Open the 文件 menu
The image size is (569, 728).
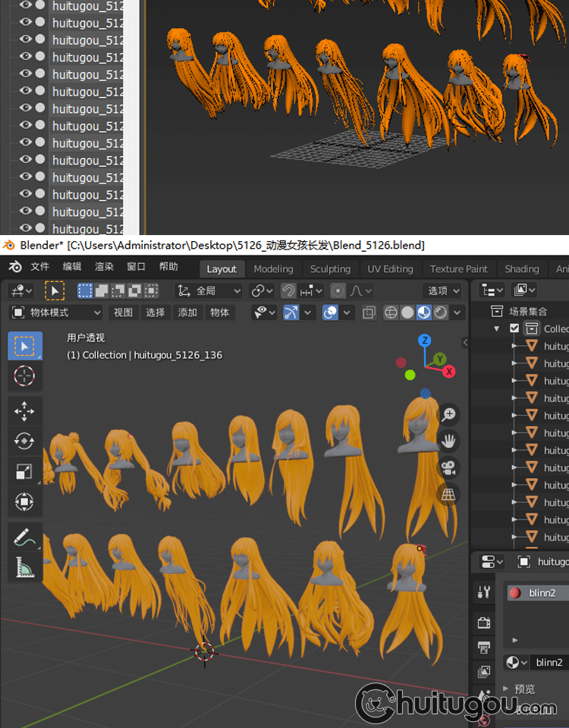[39, 267]
